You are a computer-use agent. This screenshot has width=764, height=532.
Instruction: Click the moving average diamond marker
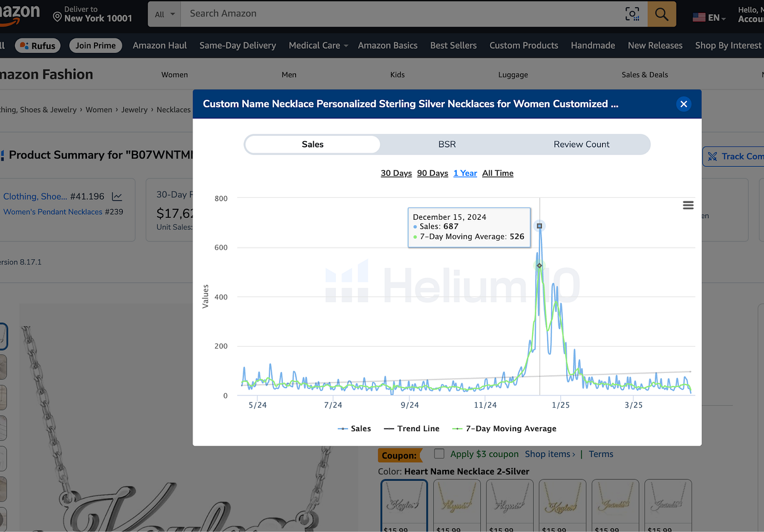click(539, 265)
